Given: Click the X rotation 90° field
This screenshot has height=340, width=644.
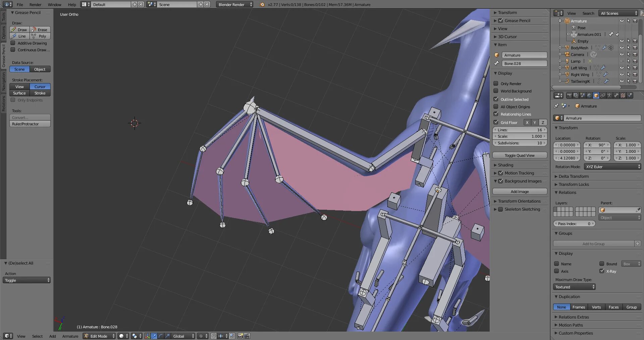Looking at the screenshot, I should pyautogui.click(x=597, y=145).
